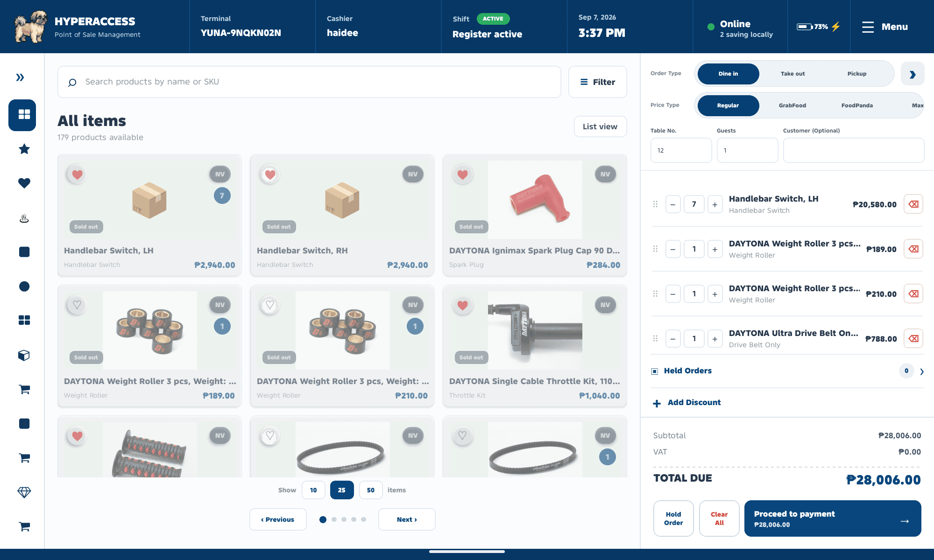Click Clear All button

[719, 518]
